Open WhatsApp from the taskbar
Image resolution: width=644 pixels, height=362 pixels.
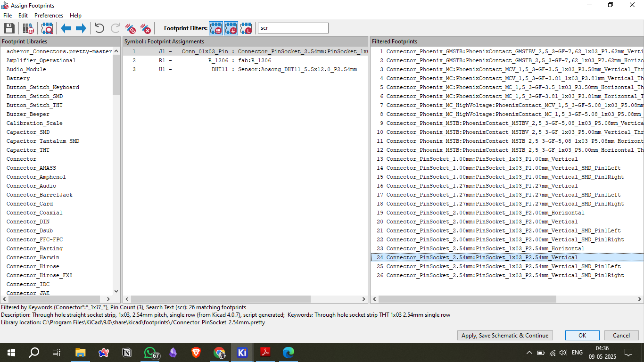tap(150, 353)
